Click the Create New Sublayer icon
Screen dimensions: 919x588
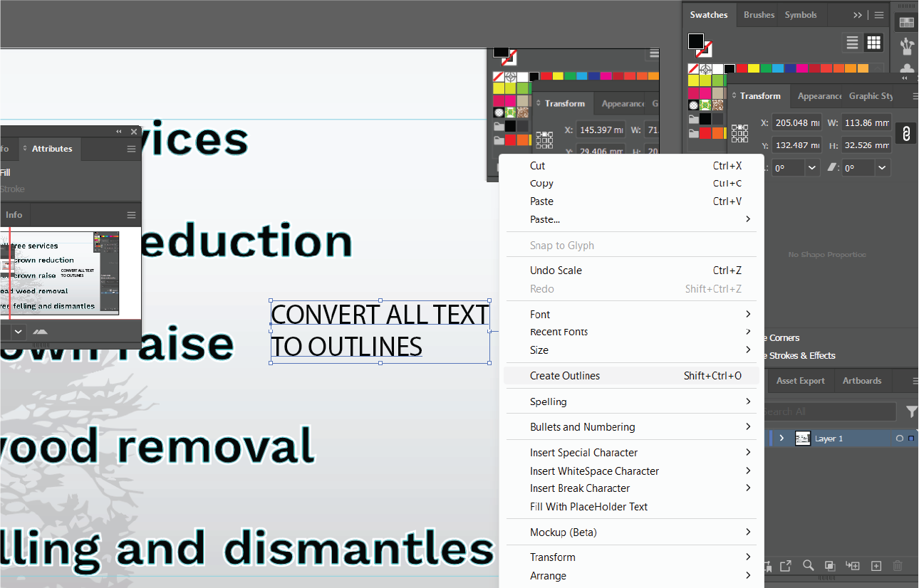point(853,565)
